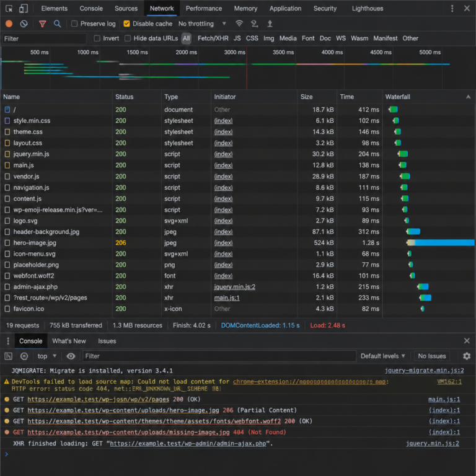Click the document icon for / request

pyautogui.click(x=7, y=110)
